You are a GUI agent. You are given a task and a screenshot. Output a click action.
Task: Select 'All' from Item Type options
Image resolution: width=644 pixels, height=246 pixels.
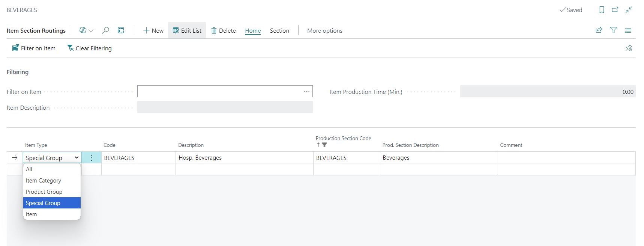point(29,169)
